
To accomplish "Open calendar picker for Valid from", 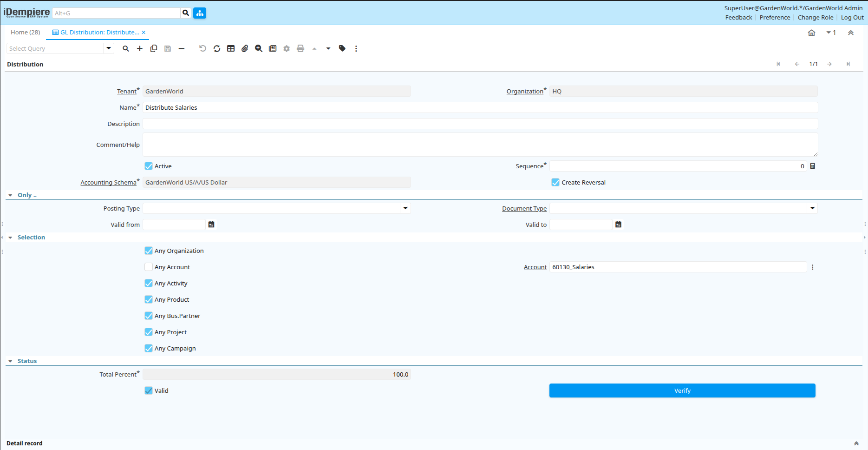I will (211, 225).
